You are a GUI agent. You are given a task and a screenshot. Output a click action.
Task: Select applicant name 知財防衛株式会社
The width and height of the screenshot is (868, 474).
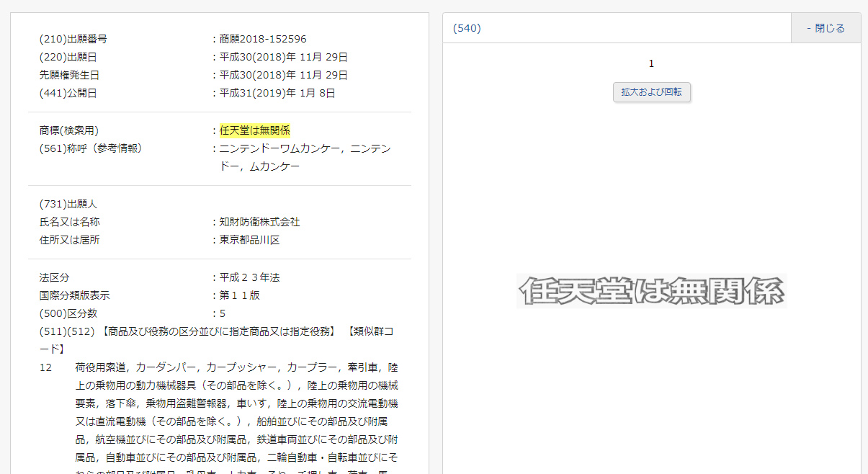click(x=260, y=222)
